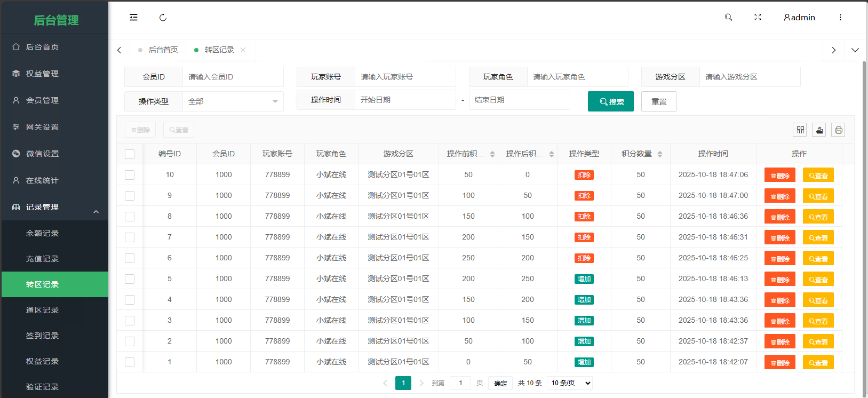Click the batch 删除 toolbar button
868x398 pixels.
(x=141, y=130)
